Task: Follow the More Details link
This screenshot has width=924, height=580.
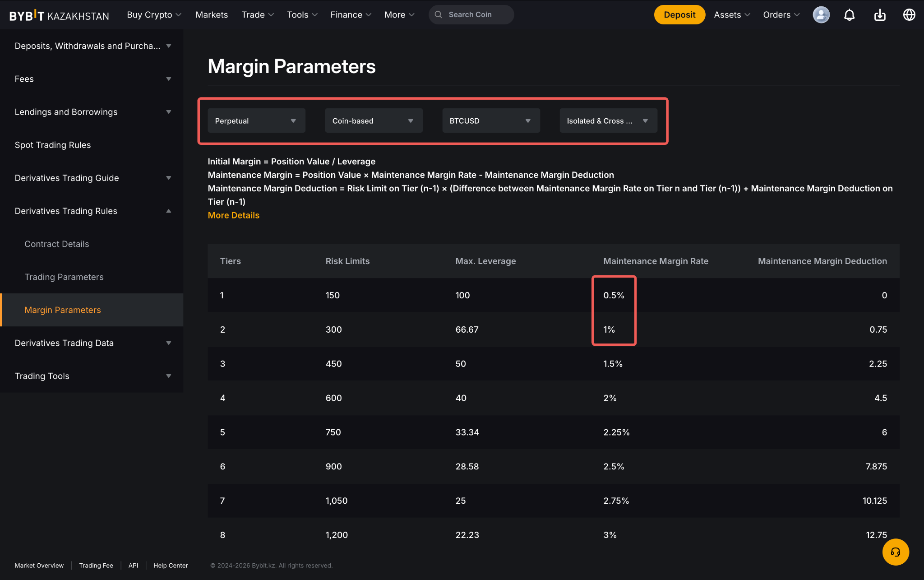Action: point(233,215)
